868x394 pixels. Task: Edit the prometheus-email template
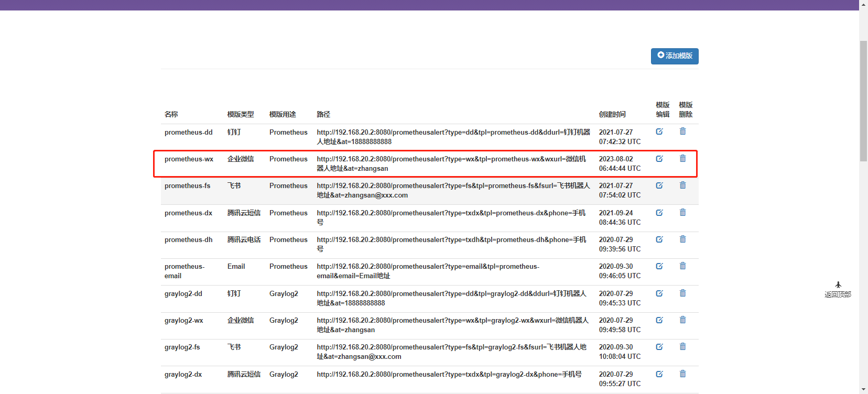coord(659,266)
